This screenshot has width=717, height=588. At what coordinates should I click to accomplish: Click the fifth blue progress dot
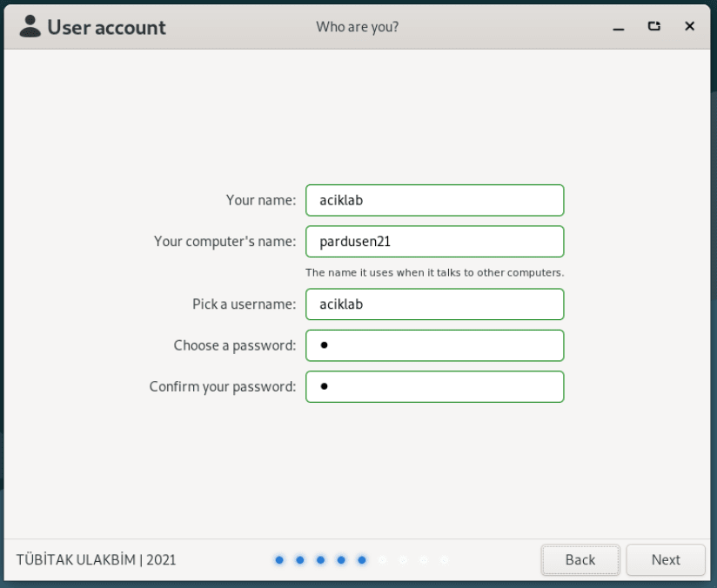coord(362,559)
